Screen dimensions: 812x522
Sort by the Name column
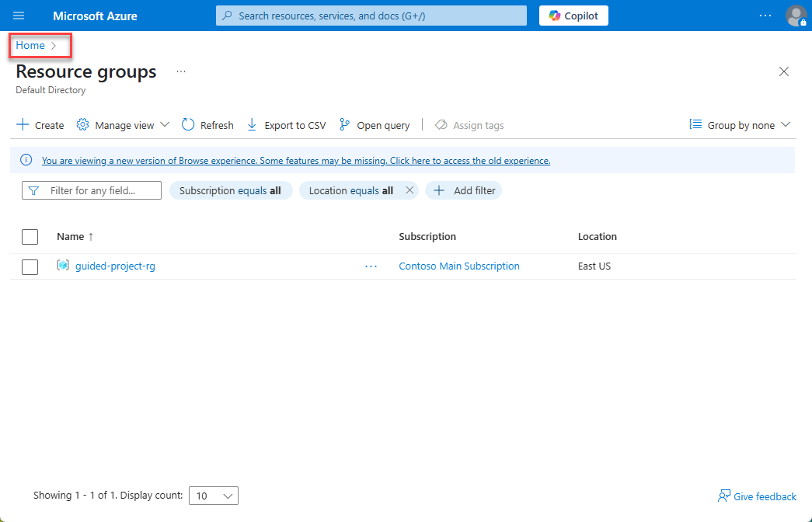(75, 237)
